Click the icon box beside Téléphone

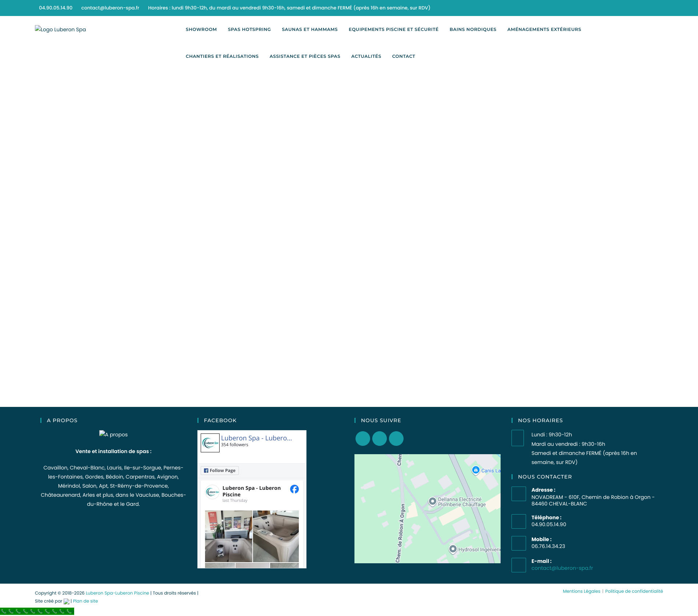coord(519,521)
